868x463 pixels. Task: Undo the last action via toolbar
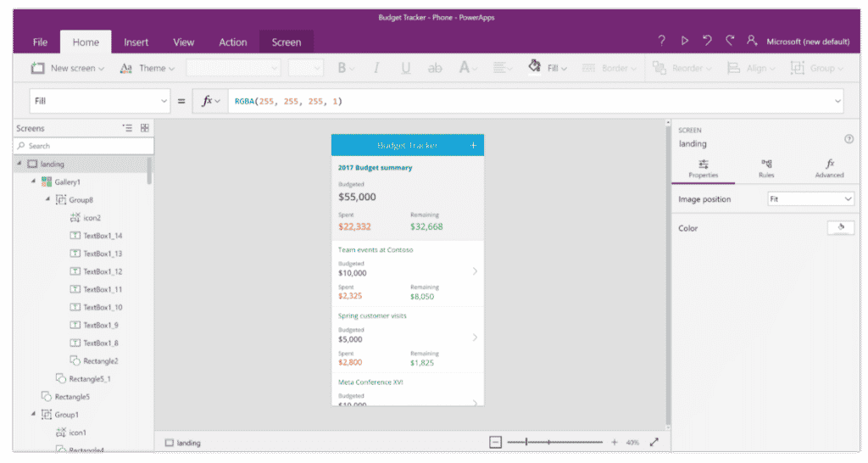pos(707,41)
